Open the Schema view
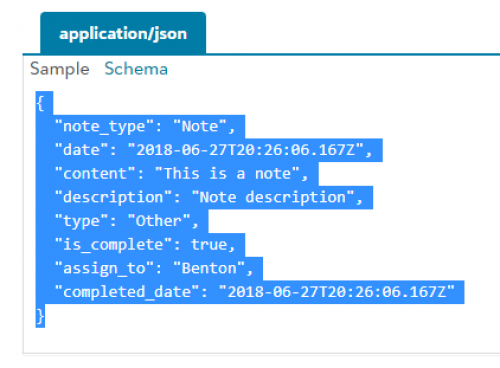Viewport: 500px width, 368px height. coord(136,69)
